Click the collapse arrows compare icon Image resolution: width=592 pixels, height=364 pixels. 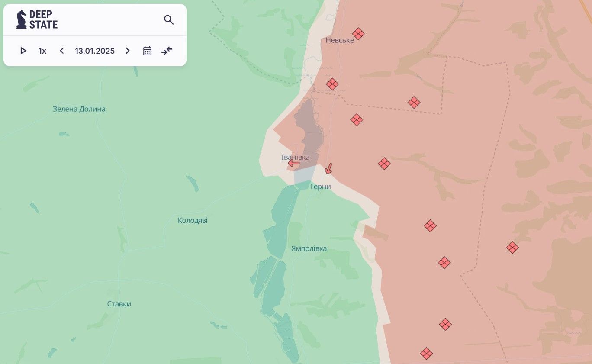167,51
